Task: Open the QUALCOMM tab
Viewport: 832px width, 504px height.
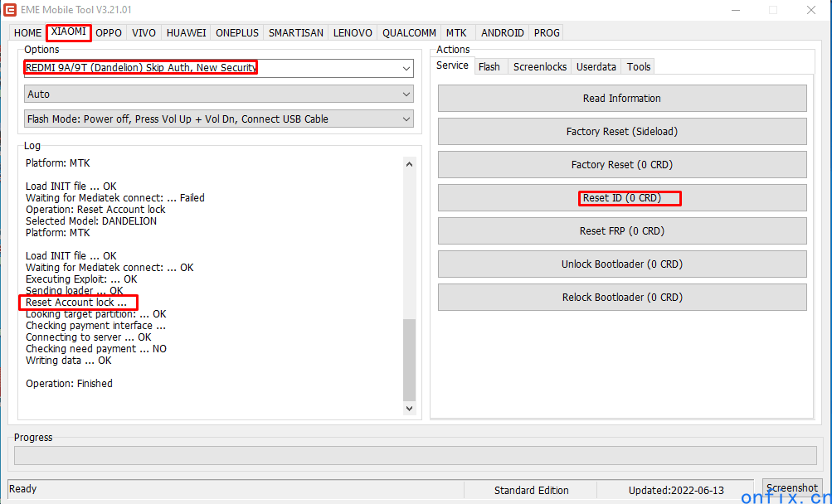Action: click(409, 33)
